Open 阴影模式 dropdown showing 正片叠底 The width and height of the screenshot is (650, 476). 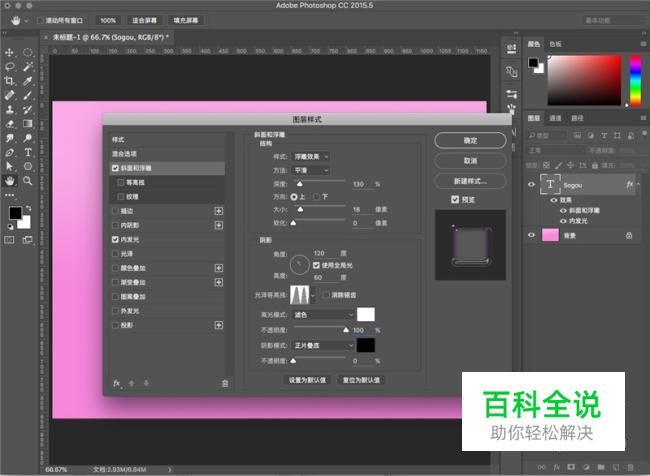pos(323,345)
